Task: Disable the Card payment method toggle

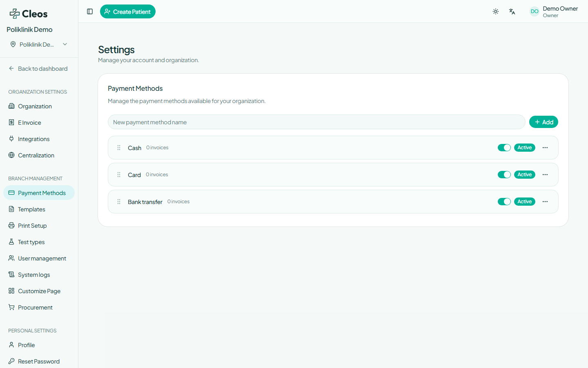Action: [x=504, y=175]
